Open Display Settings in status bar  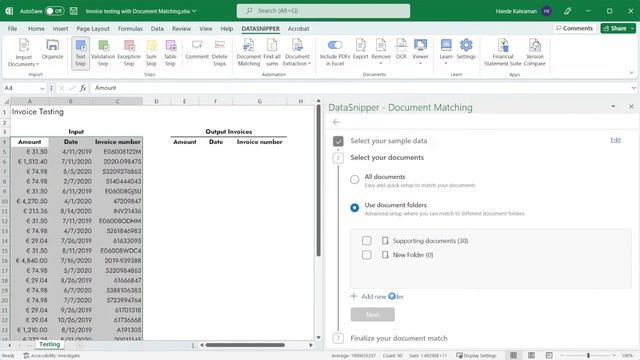[x=476, y=356]
